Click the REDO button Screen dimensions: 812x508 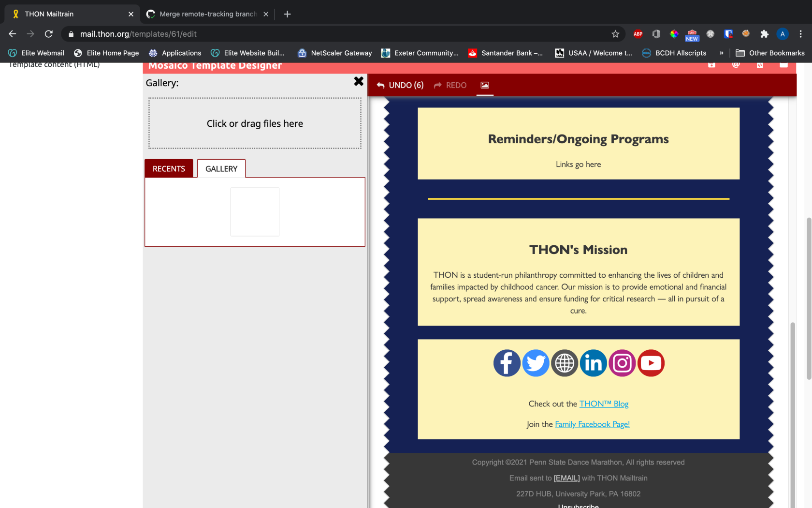[450, 85]
